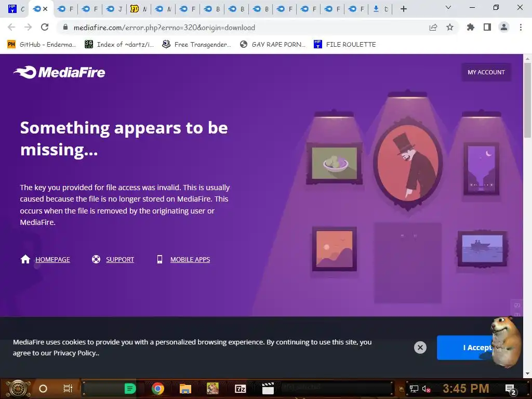Click the ship at sea painting
This screenshot has height=399, width=532.
(x=482, y=249)
